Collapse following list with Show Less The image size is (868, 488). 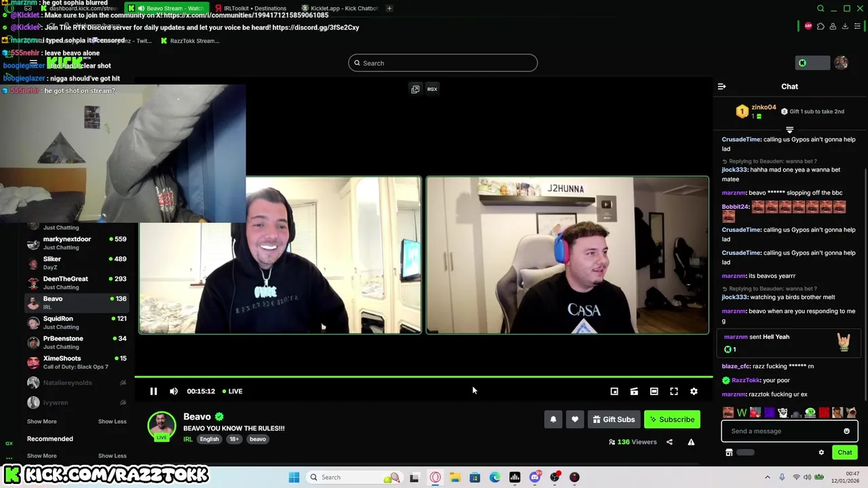click(112, 422)
